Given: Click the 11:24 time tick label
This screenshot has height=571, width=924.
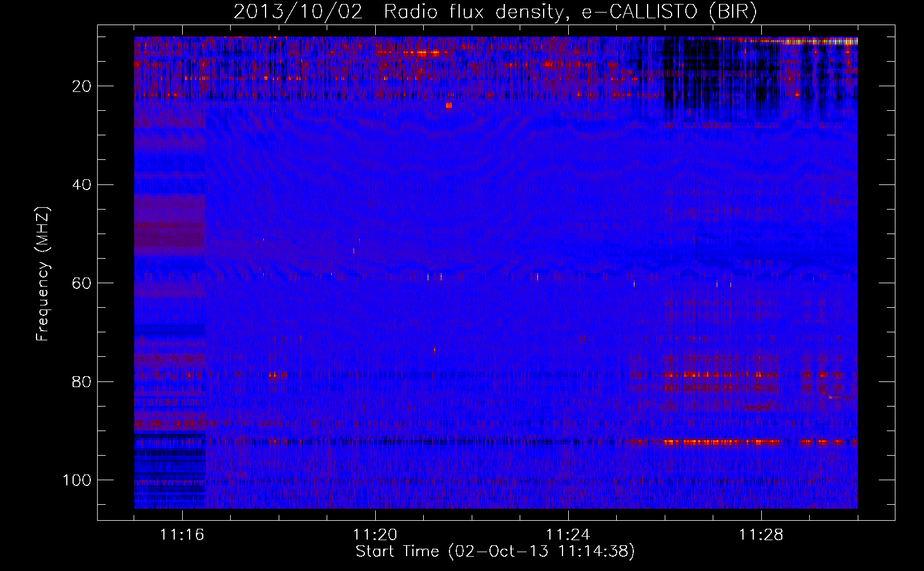Looking at the screenshot, I should [568, 535].
